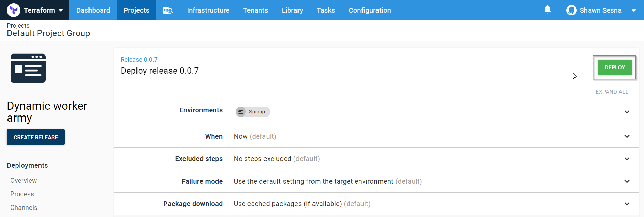This screenshot has width=644, height=217.
Task: Open the Library menu item
Action: pyautogui.click(x=292, y=10)
